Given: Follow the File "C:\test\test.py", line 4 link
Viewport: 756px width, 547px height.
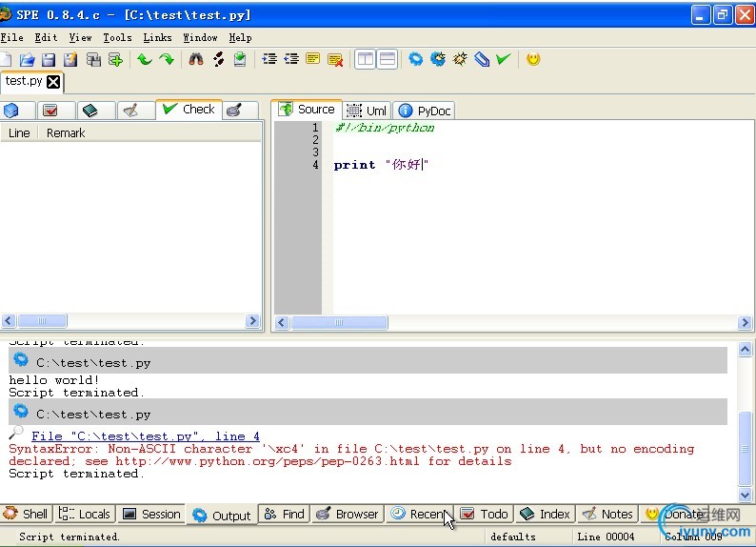Looking at the screenshot, I should coord(145,436).
